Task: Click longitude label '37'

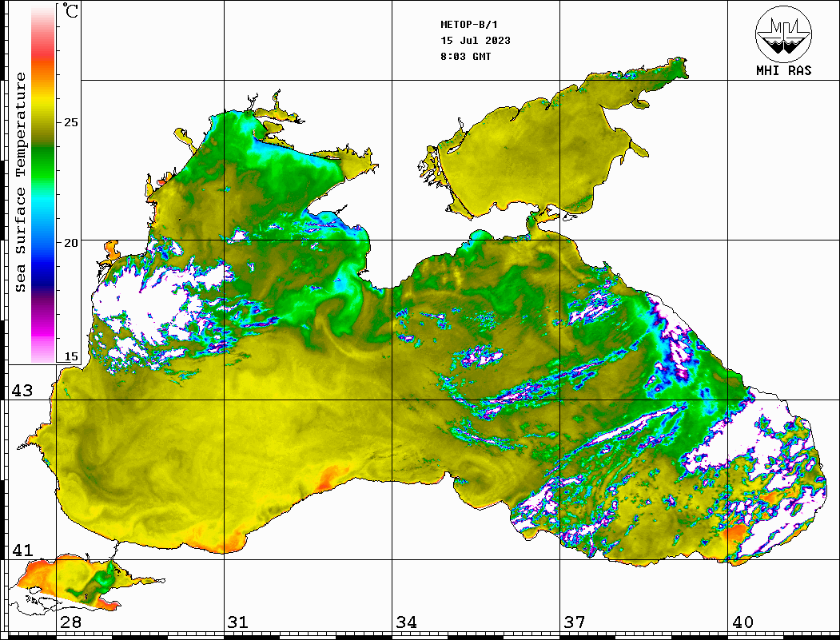Action: pyautogui.click(x=575, y=622)
